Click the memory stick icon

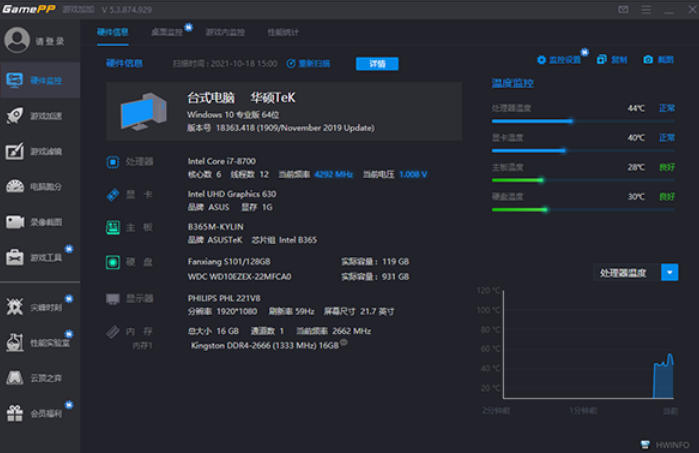113,332
